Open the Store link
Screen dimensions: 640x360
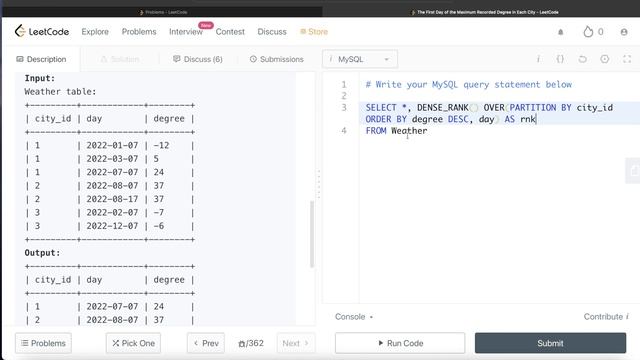(314, 31)
